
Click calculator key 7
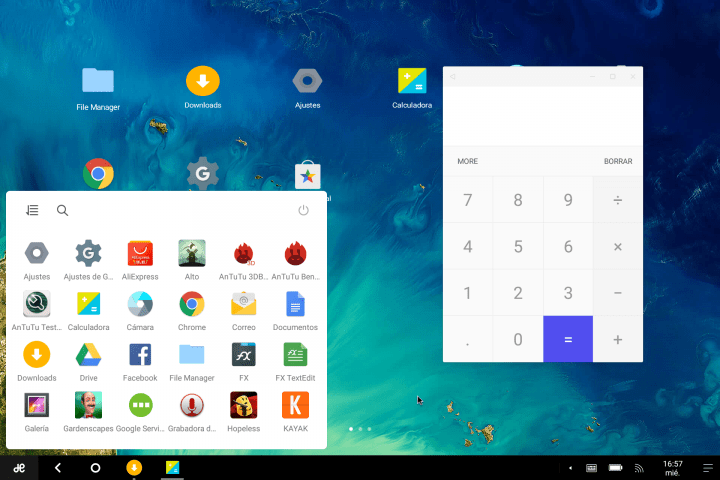pos(467,200)
